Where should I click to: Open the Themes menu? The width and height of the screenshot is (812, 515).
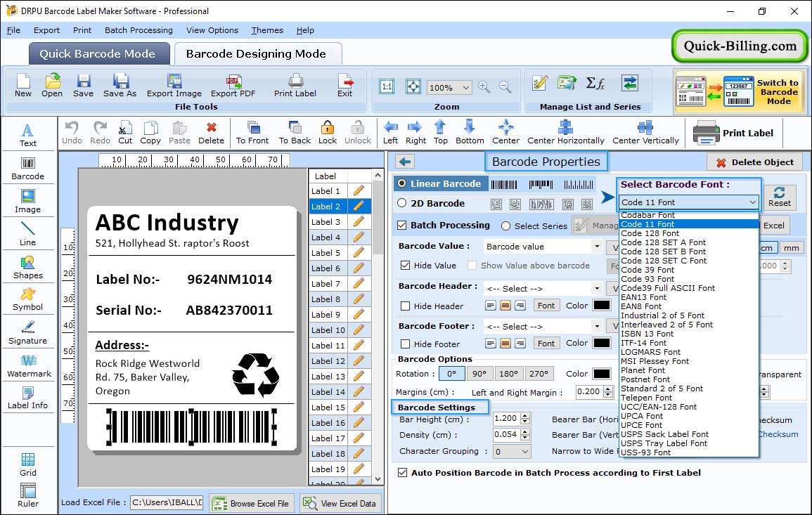tap(267, 30)
